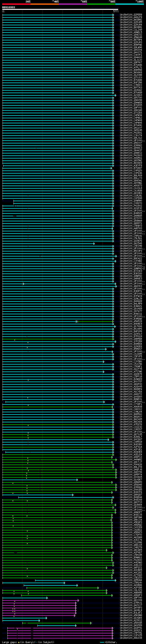The image size is (146, 644).
Task: Select label UniRef100_Q4Y4P3
Action: point(131,607)
